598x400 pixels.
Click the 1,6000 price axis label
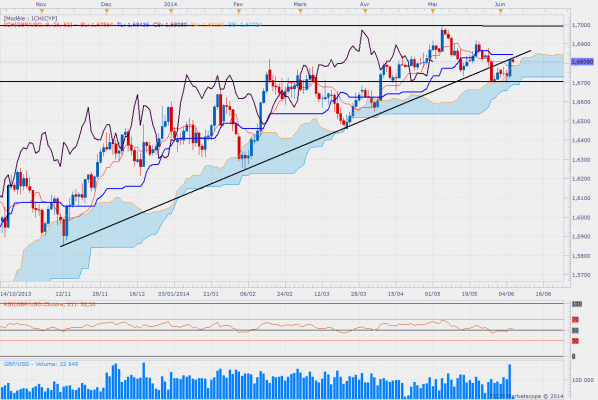point(581,217)
